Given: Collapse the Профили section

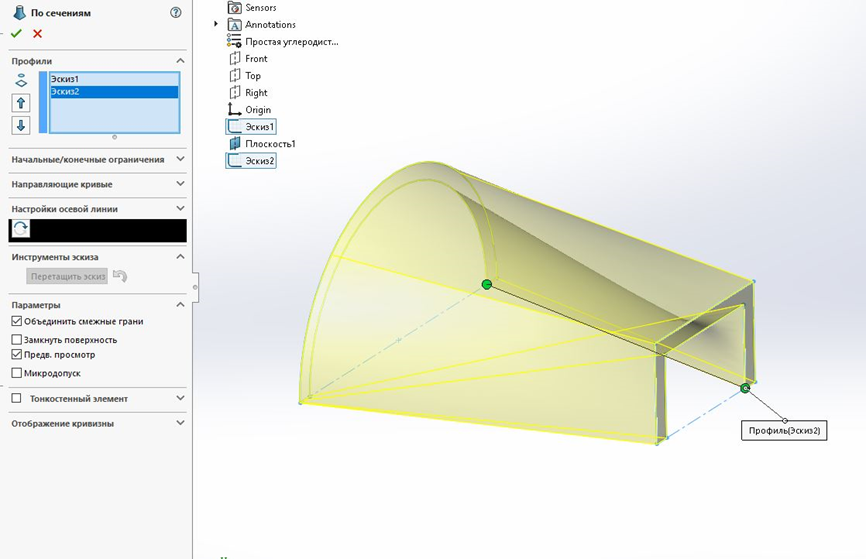Looking at the screenshot, I should [180, 61].
